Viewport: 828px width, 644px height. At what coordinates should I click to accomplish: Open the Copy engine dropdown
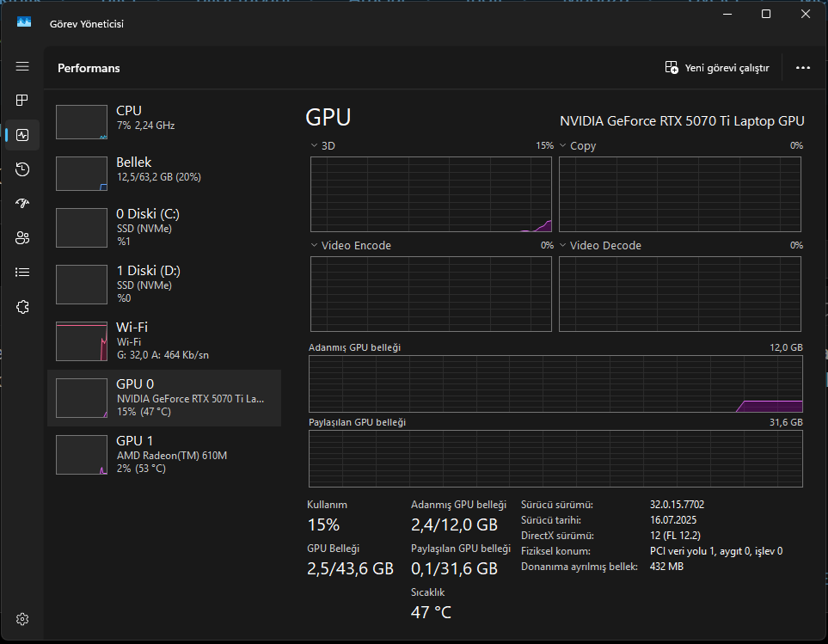[578, 145]
